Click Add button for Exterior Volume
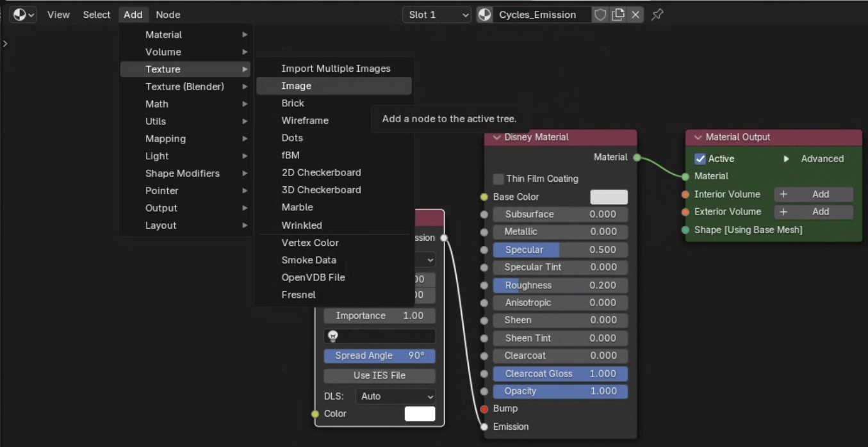The width and height of the screenshot is (868, 447). pos(814,211)
